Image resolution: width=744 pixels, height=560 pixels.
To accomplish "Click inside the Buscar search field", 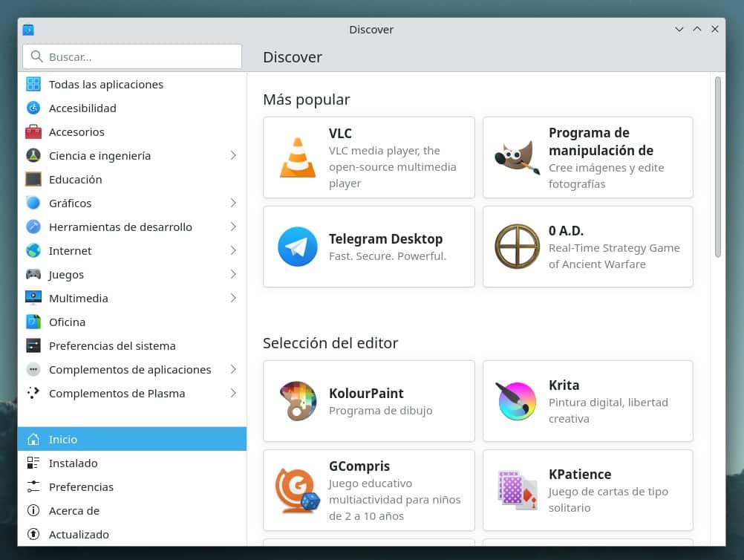I will 131,56.
